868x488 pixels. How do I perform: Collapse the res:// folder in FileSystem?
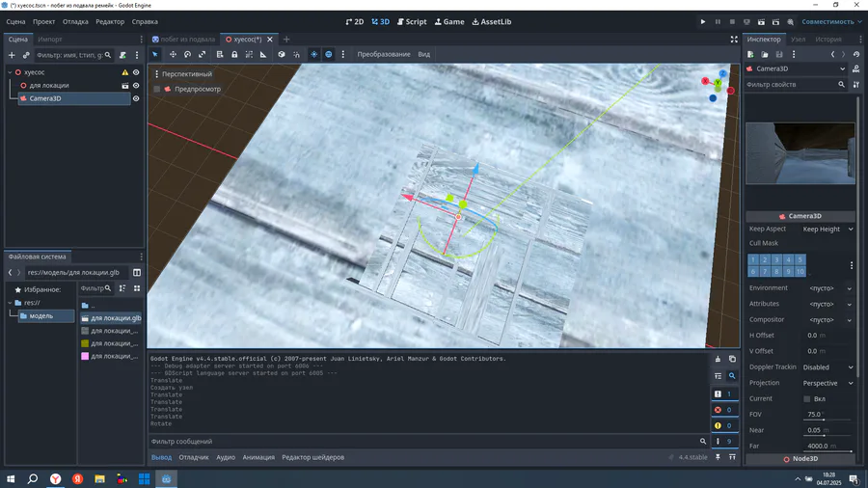tap(10, 303)
